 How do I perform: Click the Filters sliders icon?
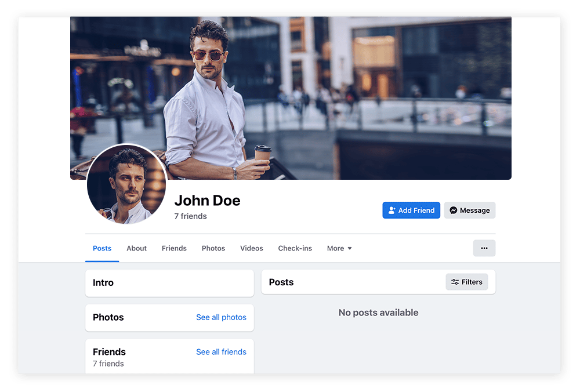click(455, 282)
